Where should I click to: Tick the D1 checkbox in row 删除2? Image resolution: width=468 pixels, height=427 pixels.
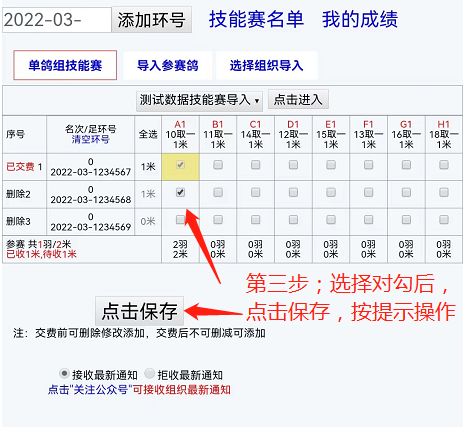click(x=293, y=192)
